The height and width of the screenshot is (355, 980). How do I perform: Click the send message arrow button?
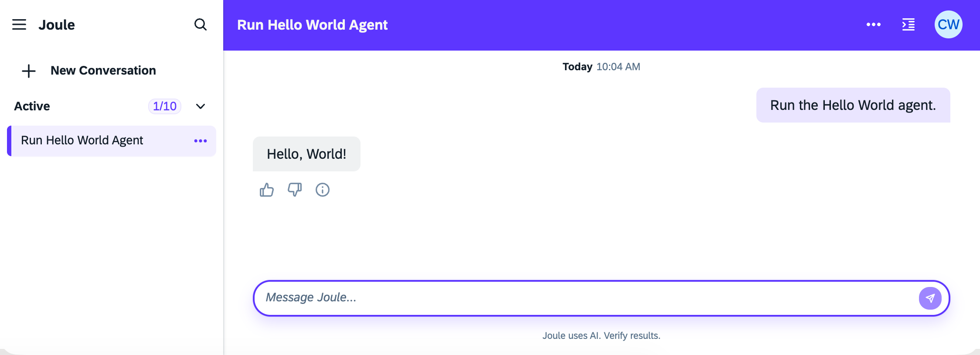pyautogui.click(x=930, y=298)
